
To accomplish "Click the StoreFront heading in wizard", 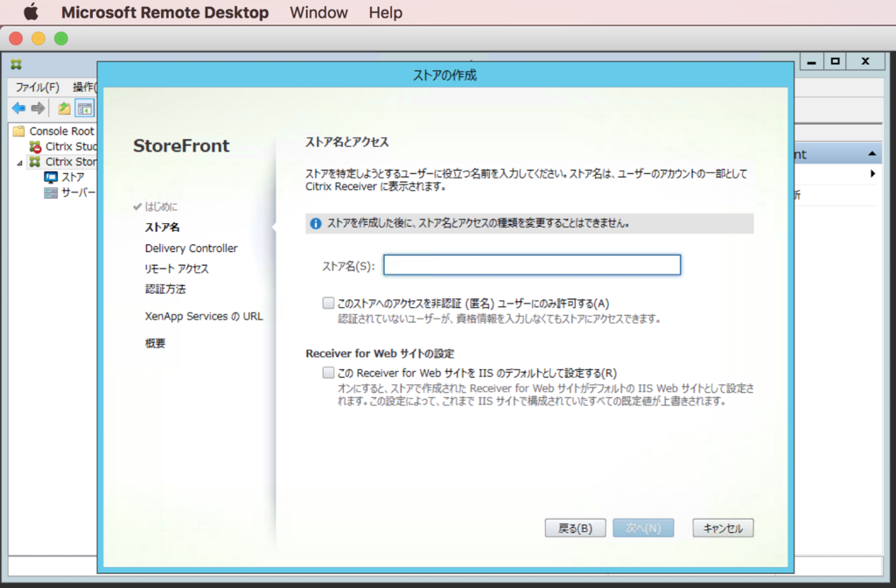I will click(181, 146).
